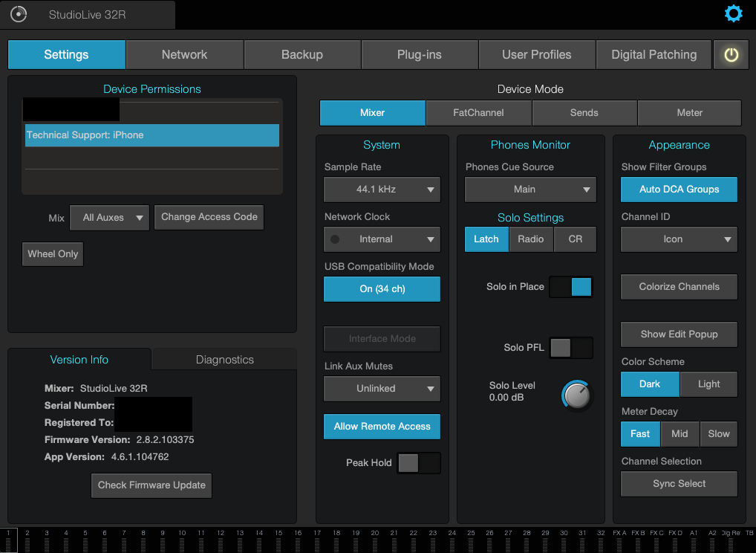This screenshot has height=553, width=756.
Task: Switch color scheme to Light
Action: click(708, 384)
